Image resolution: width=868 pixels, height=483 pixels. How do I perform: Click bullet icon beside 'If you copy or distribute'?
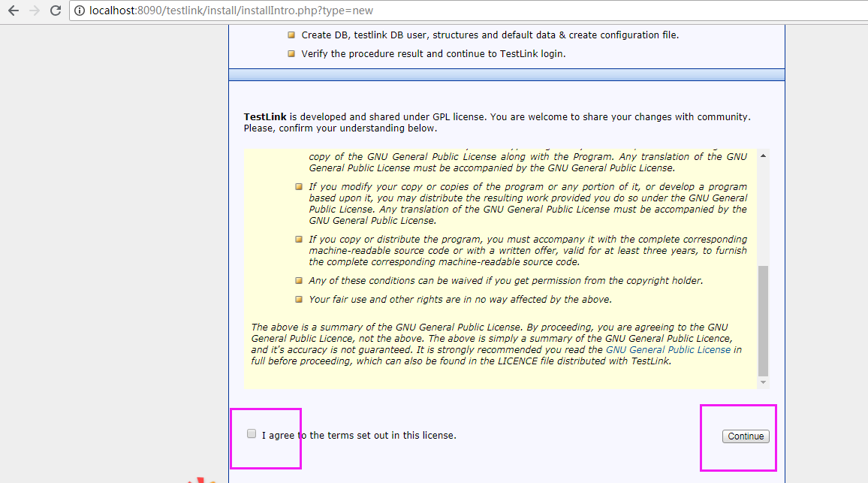299,240
